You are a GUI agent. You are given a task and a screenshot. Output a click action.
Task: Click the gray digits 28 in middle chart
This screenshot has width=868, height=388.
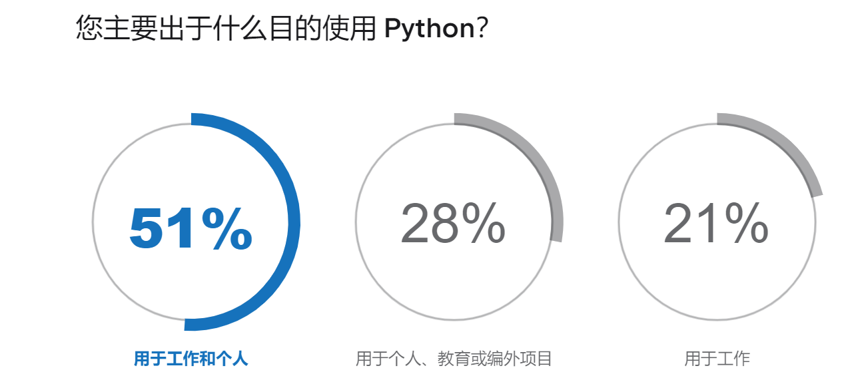click(424, 224)
